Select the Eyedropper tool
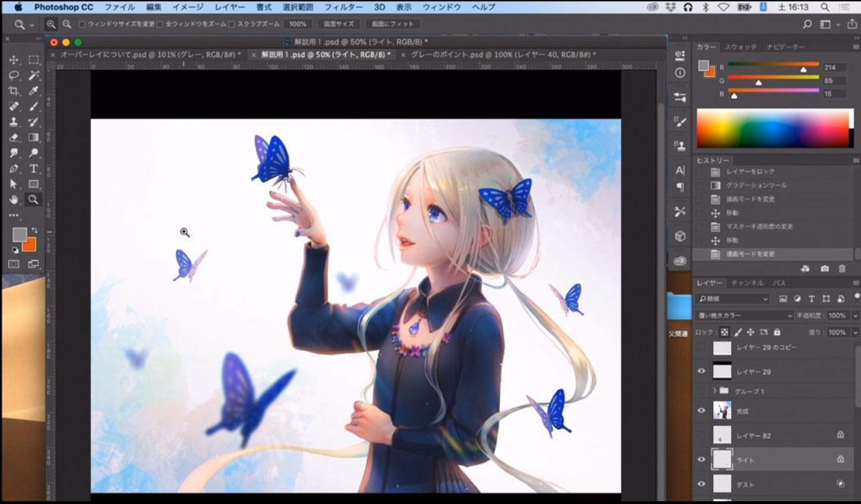Screen dimensions: 861x504 point(33,91)
